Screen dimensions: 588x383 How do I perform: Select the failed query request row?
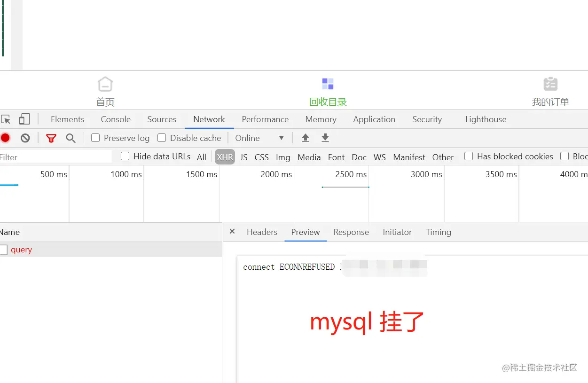click(111, 250)
